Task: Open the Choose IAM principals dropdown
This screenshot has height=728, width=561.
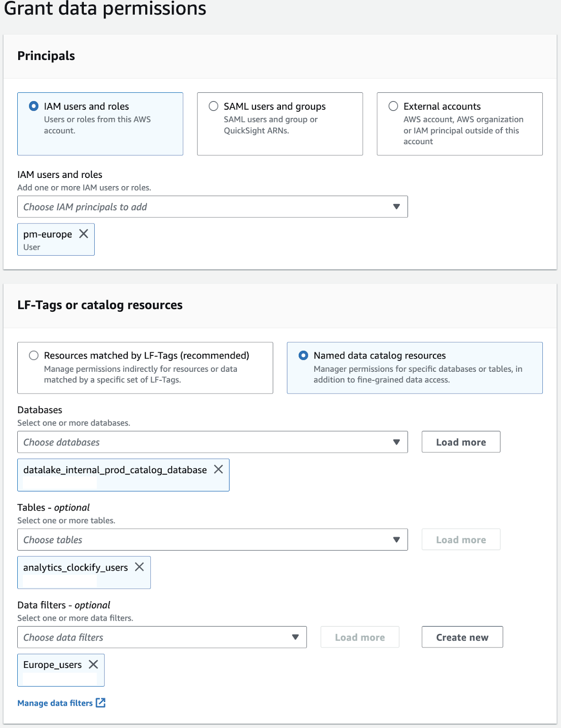Action: click(212, 207)
